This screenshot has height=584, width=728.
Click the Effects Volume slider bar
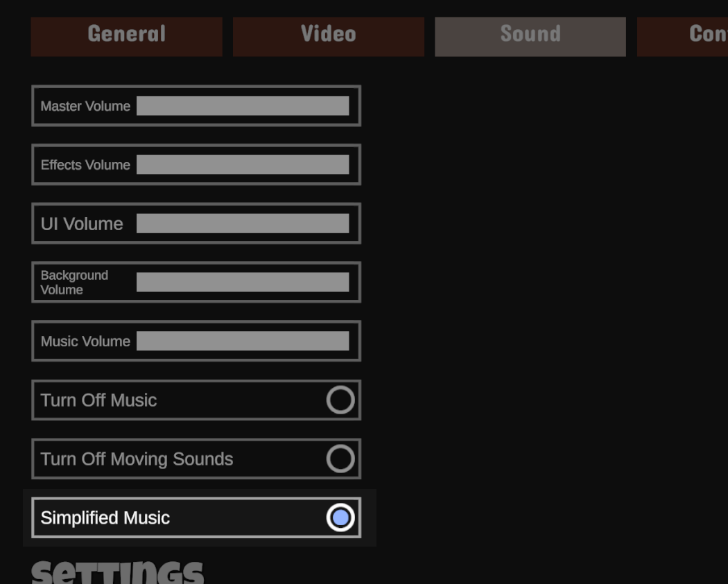[x=243, y=165]
